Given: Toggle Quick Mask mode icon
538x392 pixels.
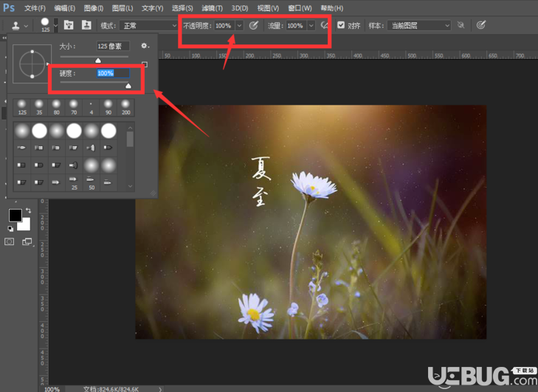Looking at the screenshot, I should tap(10, 241).
